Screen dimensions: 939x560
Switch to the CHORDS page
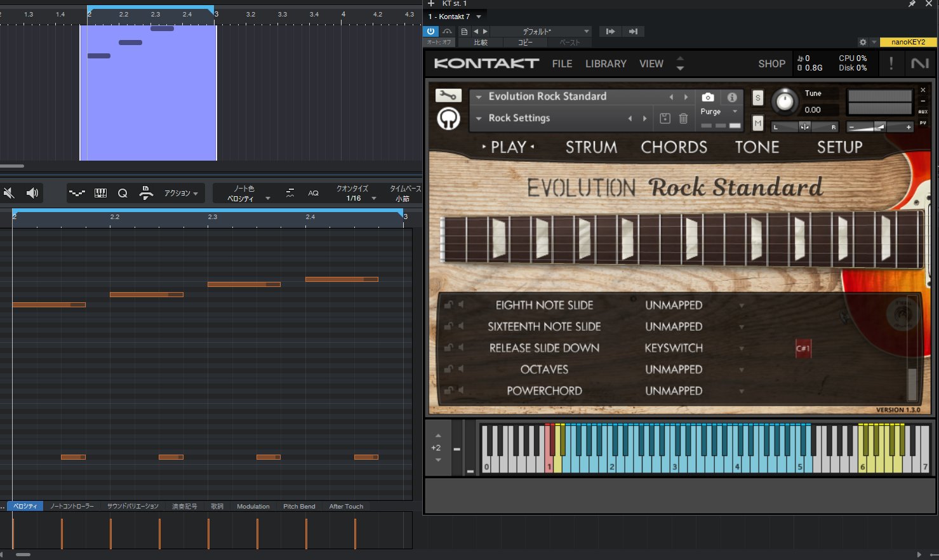click(x=674, y=147)
